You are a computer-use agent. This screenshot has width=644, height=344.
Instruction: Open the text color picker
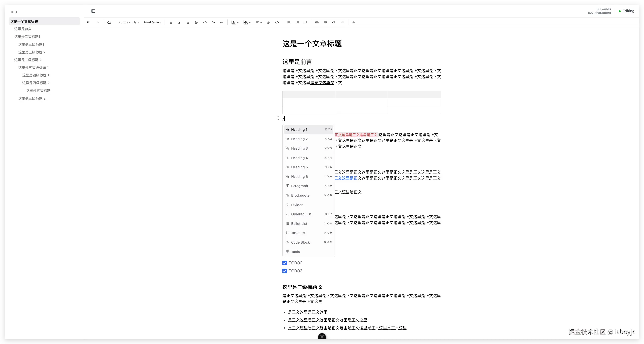pyautogui.click(x=235, y=22)
